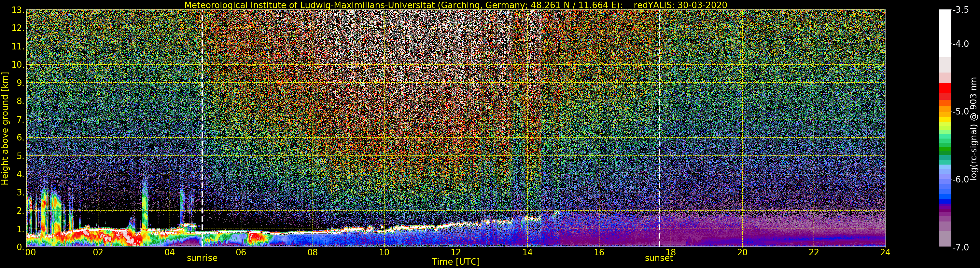The height and width of the screenshot is (268, 980).
Task: Click the "0." height axis tick label
Action: pos(20,247)
